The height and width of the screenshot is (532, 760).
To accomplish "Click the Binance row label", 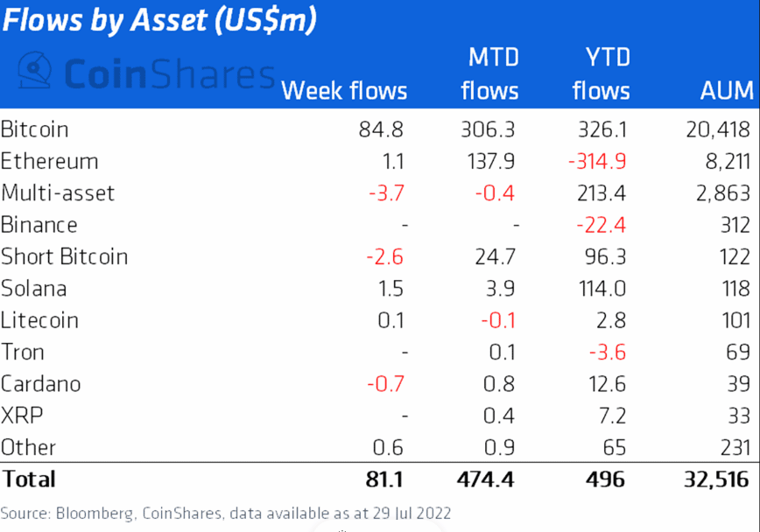I will [x=39, y=225].
